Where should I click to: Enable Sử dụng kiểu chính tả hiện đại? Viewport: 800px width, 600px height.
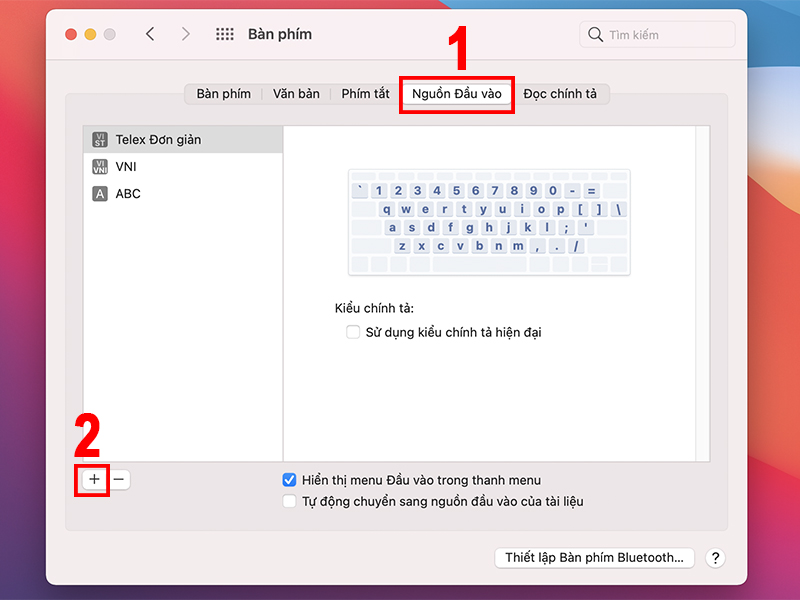(353, 332)
